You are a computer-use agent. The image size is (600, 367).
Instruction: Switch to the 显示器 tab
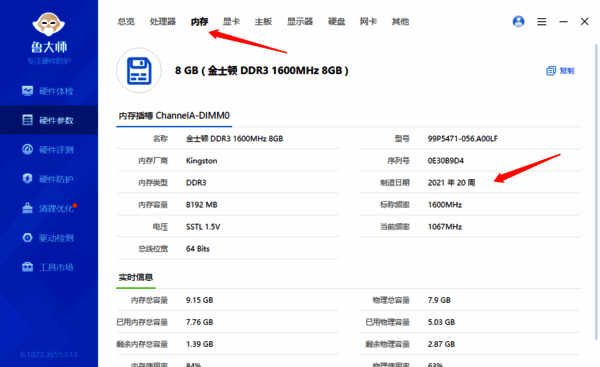click(x=300, y=22)
